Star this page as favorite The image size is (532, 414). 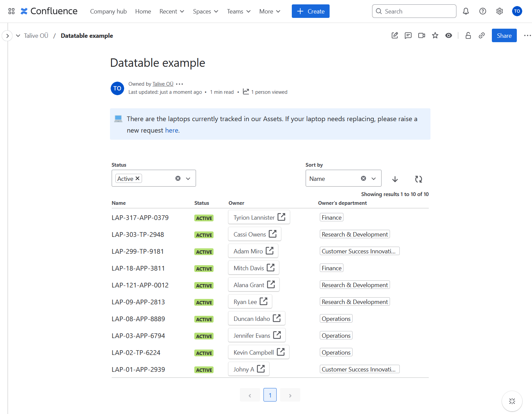click(x=435, y=35)
